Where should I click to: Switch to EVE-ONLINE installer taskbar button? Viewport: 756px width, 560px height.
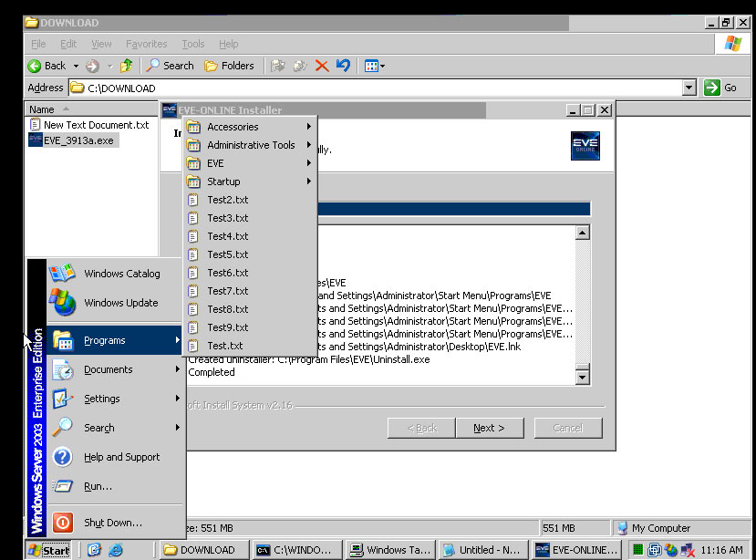pyautogui.click(x=576, y=550)
